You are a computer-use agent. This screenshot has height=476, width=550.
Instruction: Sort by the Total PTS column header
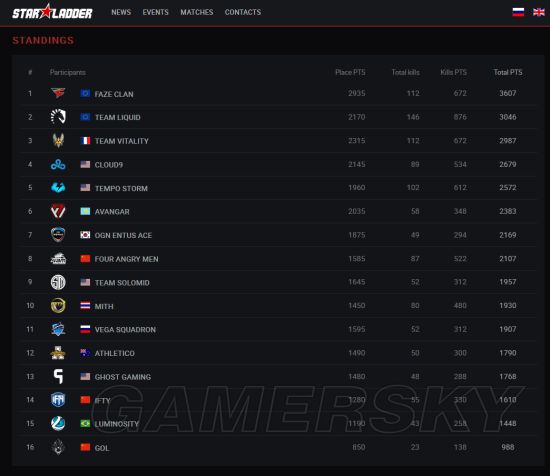click(x=508, y=72)
